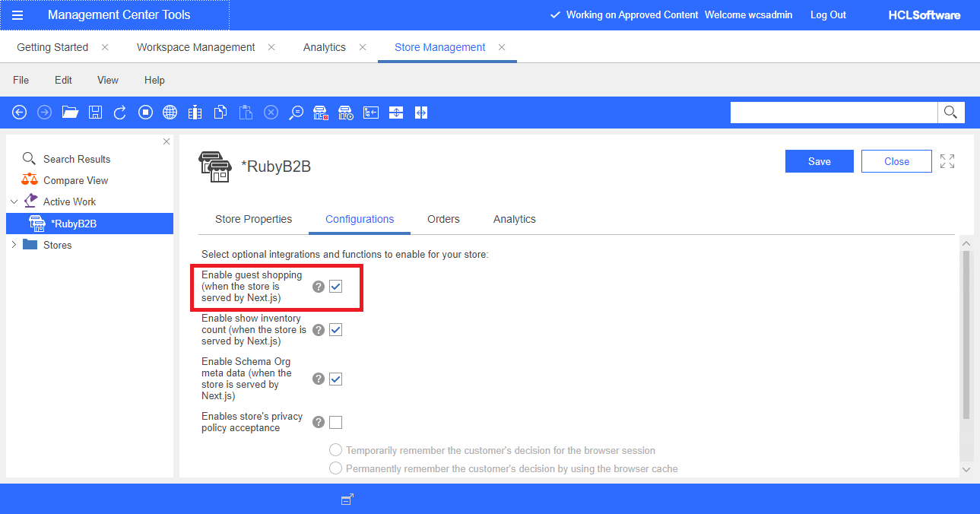Help icon for privacy policy acceptance
This screenshot has width=980, height=514.
[x=319, y=422]
